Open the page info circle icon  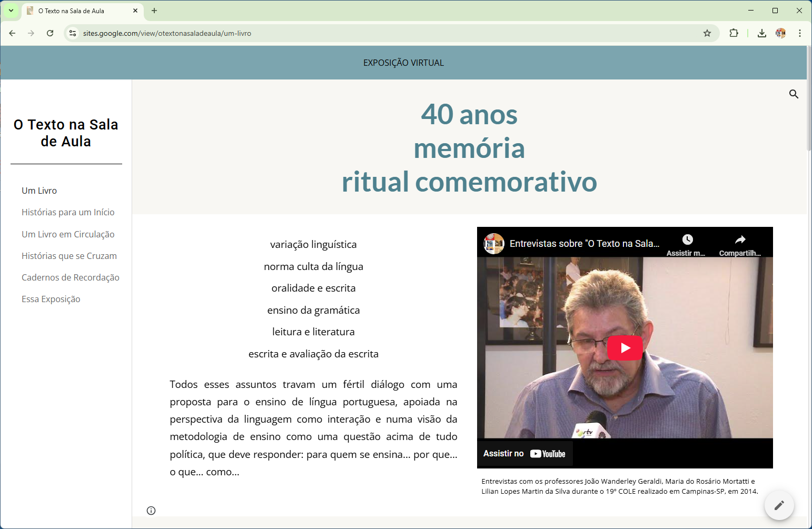(x=151, y=511)
